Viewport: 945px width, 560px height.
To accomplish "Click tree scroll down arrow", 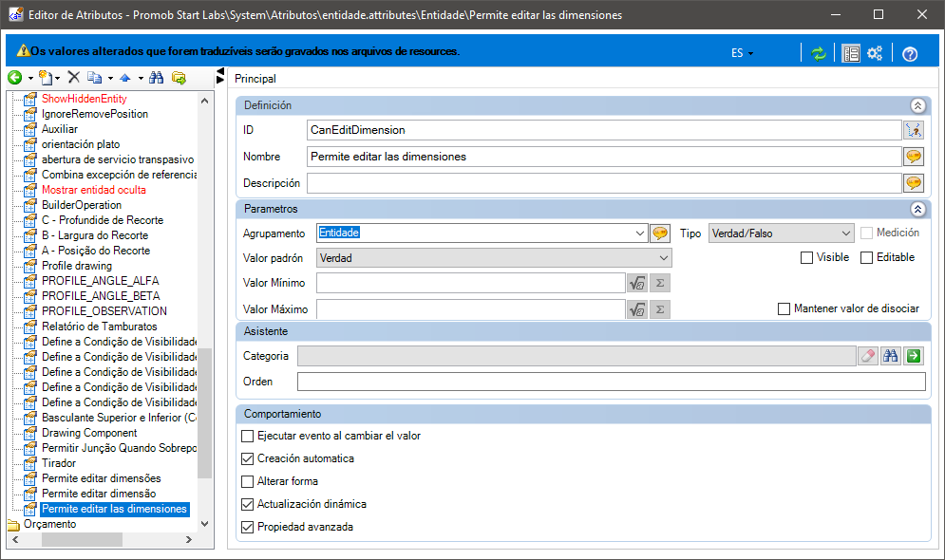I will click(x=205, y=524).
